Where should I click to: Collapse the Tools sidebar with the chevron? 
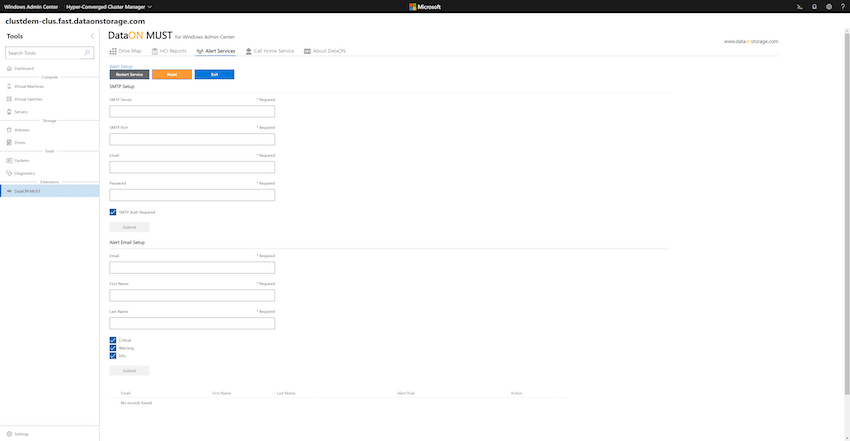click(92, 36)
